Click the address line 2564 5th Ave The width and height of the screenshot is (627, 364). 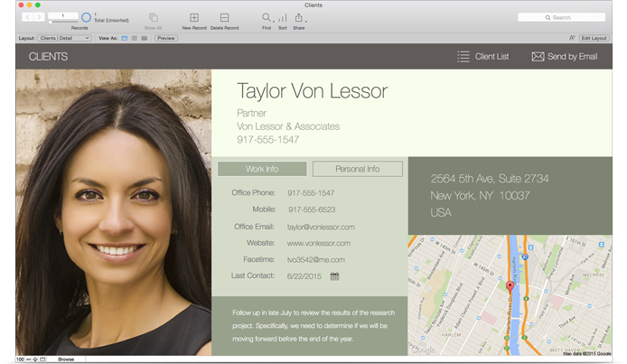pyautogui.click(x=490, y=179)
